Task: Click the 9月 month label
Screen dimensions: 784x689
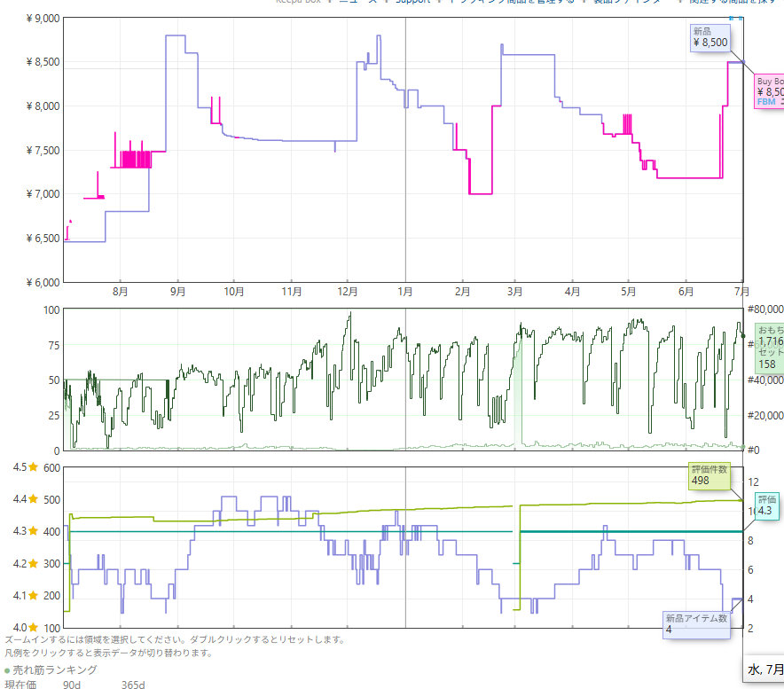Action: pyautogui.click(x=177, y=292)
